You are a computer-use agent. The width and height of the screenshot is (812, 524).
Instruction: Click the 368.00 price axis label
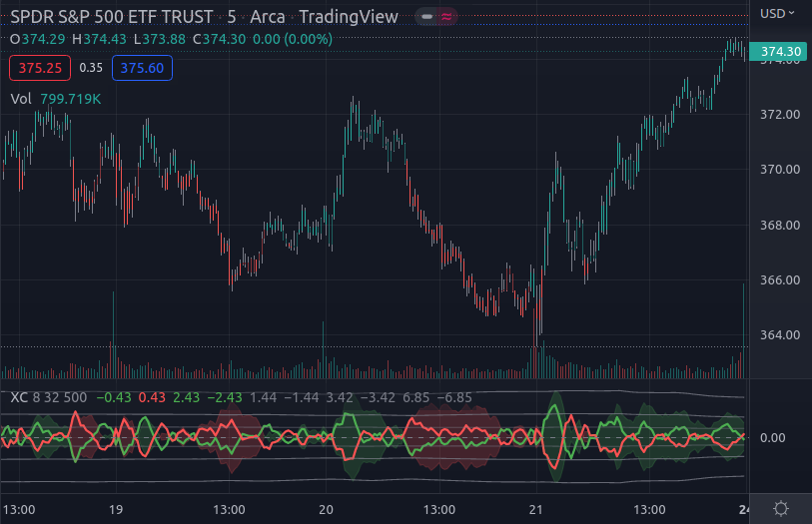[780, 225]
